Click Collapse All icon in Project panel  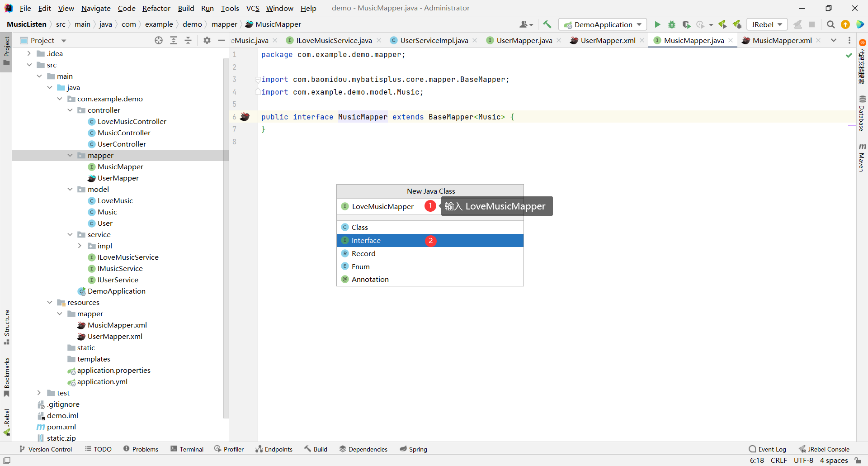coord(188,40)
